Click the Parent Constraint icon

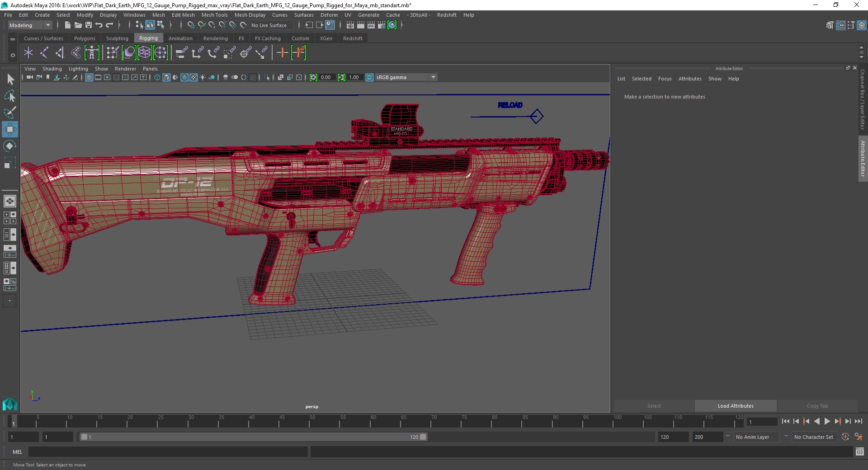(x=182, y=53)
